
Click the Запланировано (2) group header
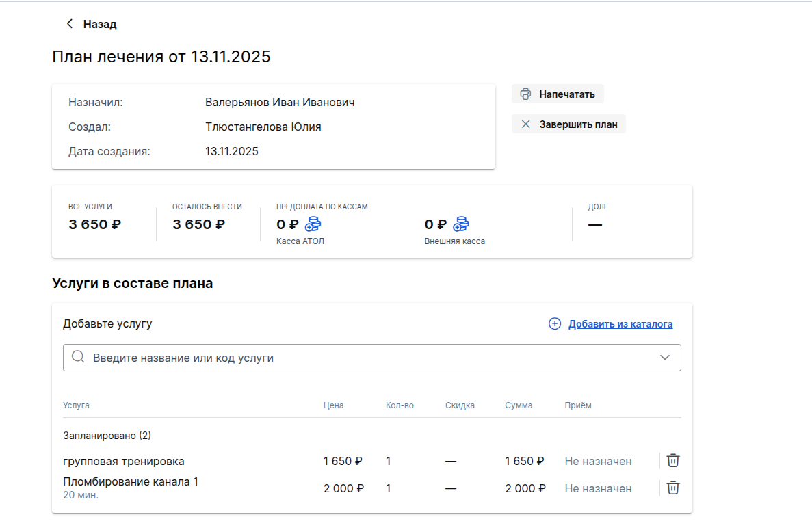pyautogui.click(x=107, y=436)
